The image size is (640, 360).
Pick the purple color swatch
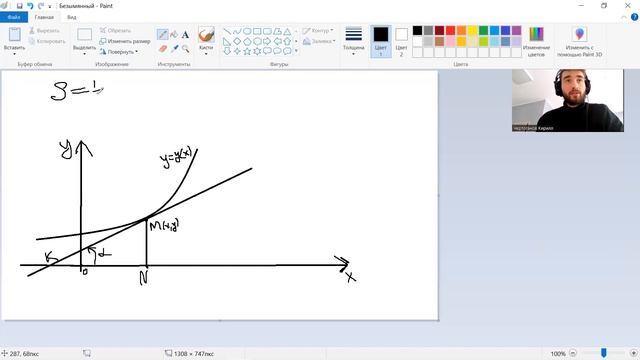[516, 31]
